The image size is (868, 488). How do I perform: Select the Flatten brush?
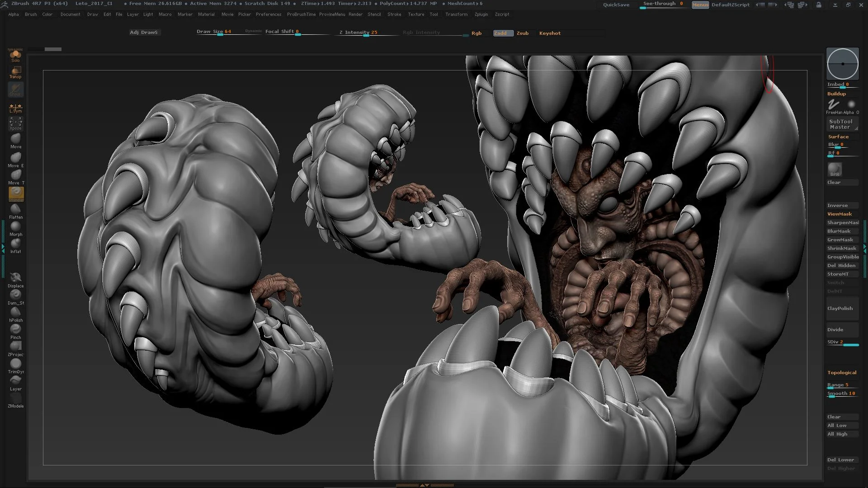point(16,210)
